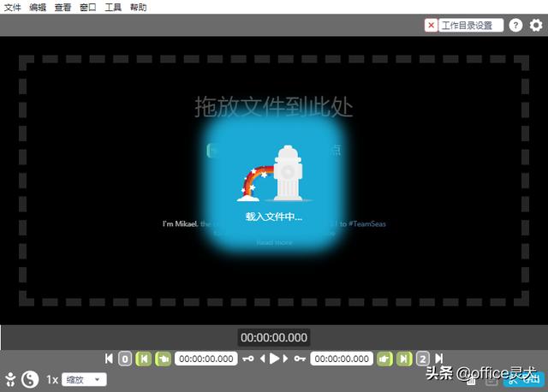This screenshot has width=548, height=392.
Task: Open the 工具 menu
Action: click(113, 8)
